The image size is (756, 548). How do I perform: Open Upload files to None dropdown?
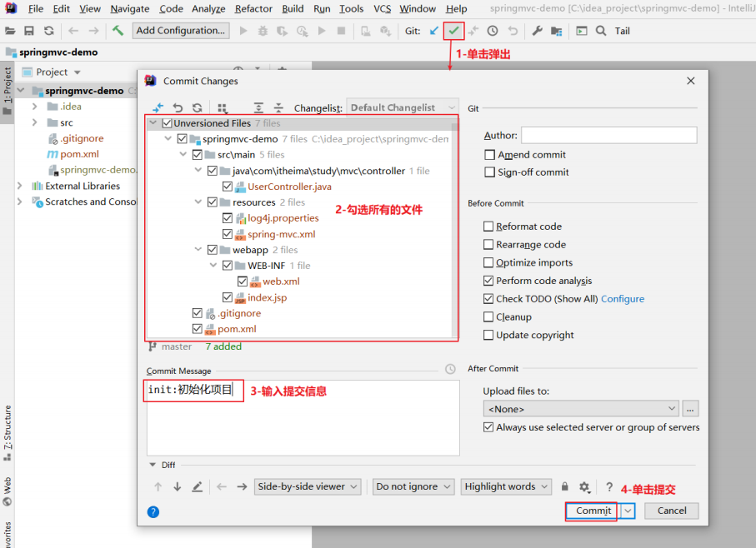point(581,409)
